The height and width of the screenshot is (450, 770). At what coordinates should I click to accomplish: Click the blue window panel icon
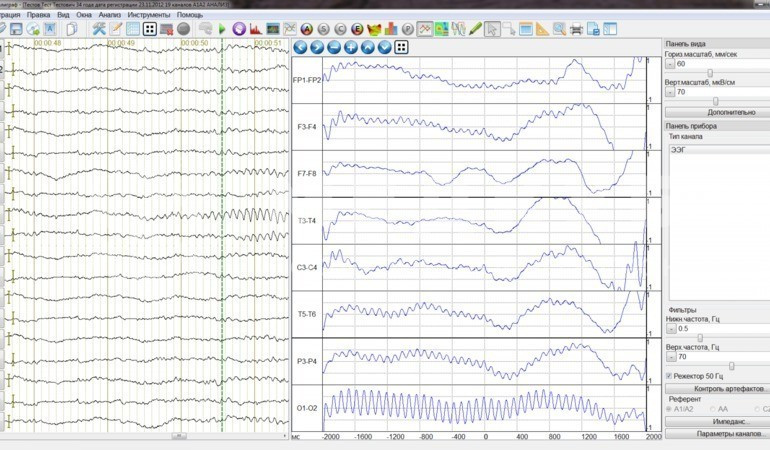point(610,29)
